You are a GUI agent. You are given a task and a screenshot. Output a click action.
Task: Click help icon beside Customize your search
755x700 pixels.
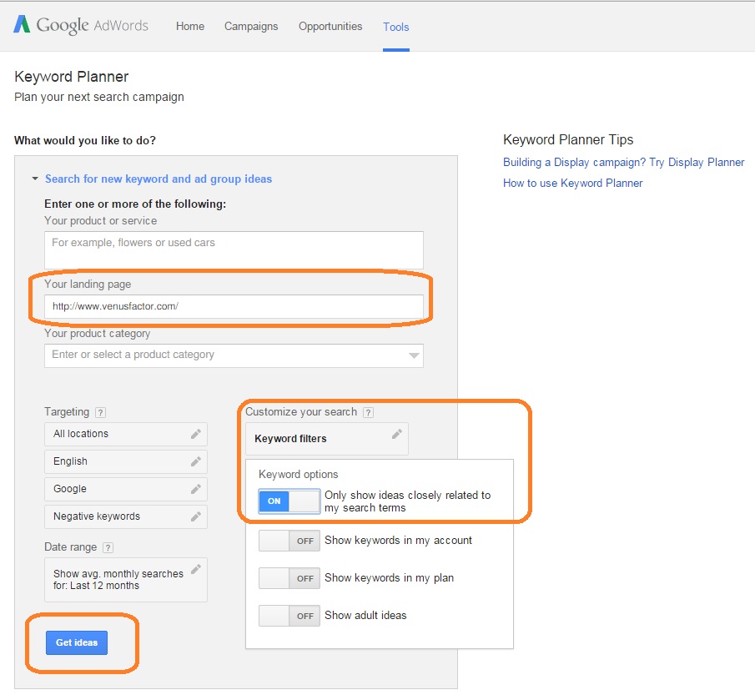[x=368, y=412]
